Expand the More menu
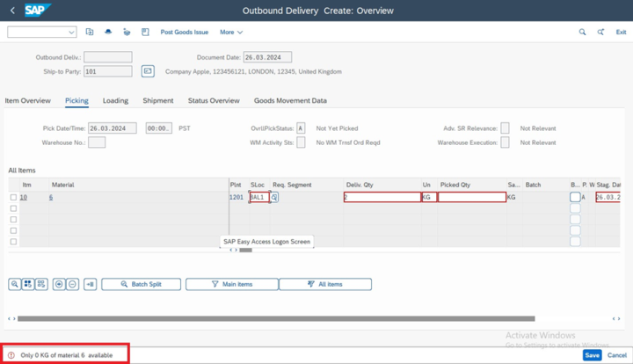 point(231,32)
